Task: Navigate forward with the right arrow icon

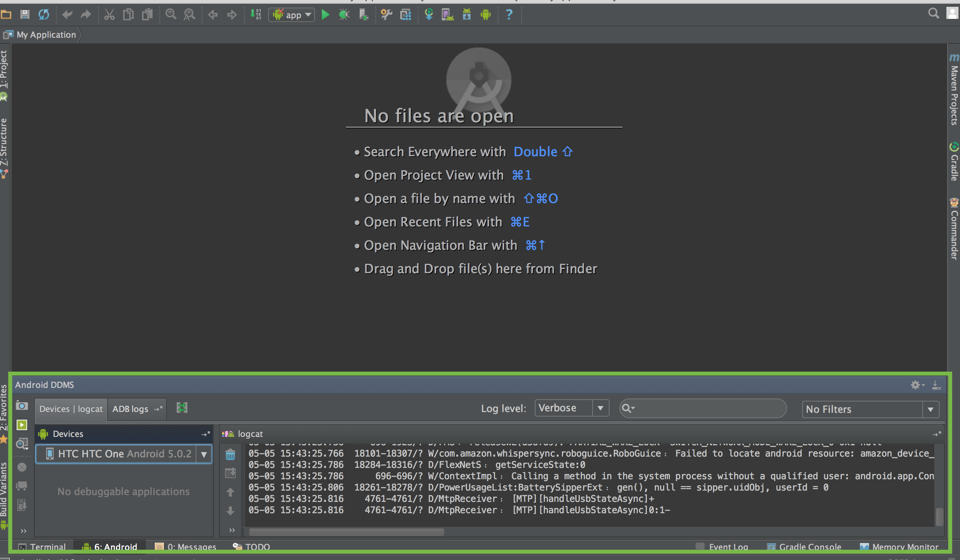Action: pos(232,14)
